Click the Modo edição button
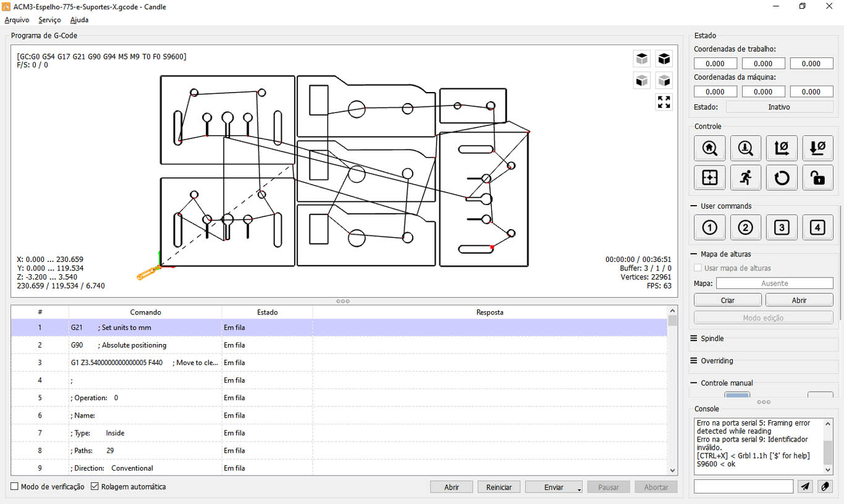 764,317
